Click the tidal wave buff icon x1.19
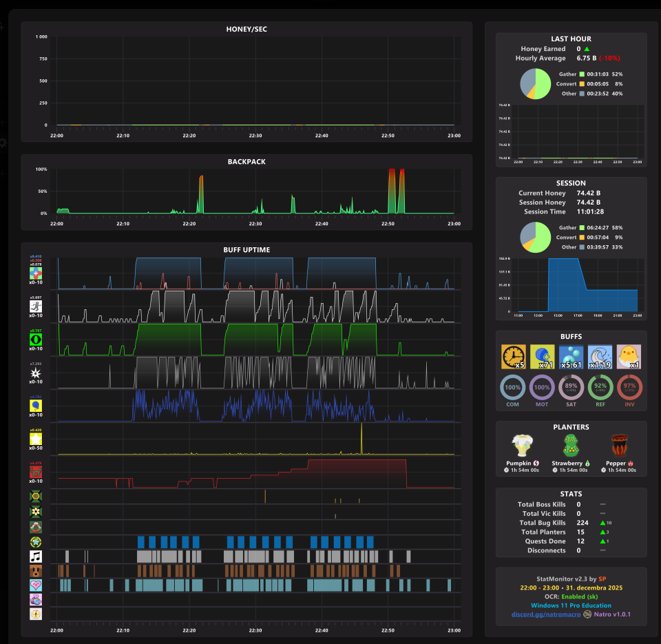The height and width of the screenshot is (644, 661). tap(600, 357)
